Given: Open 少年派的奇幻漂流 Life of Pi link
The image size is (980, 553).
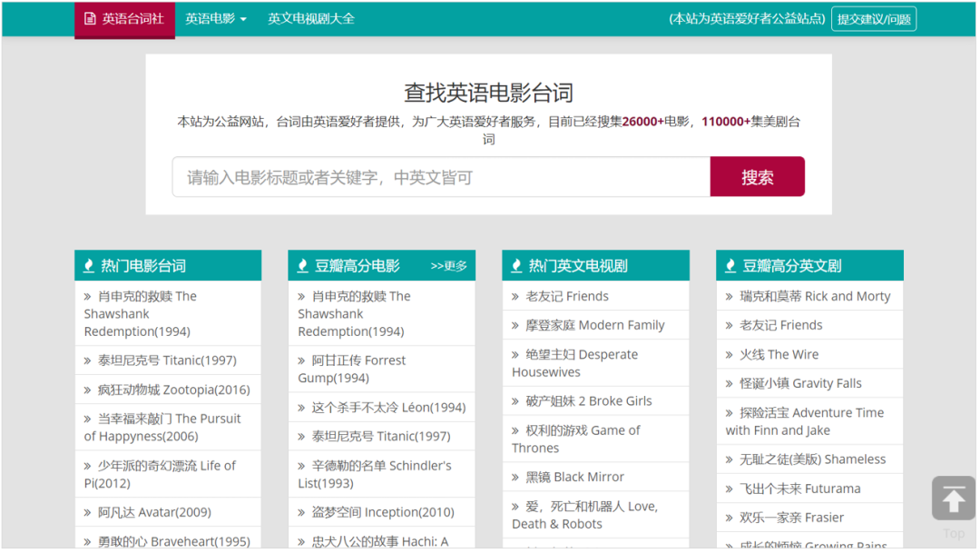Looking at the screenshot, I should point(160,474).
